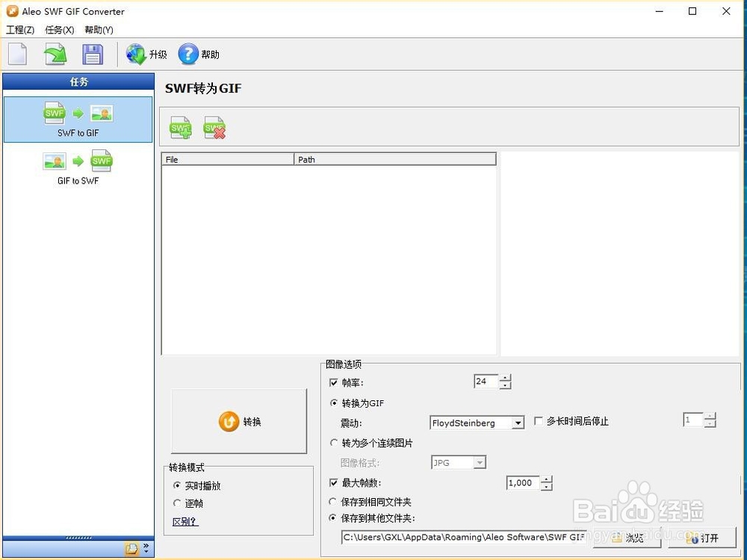Enable 多长时间后停止 checkbox

tap(539, 421)
